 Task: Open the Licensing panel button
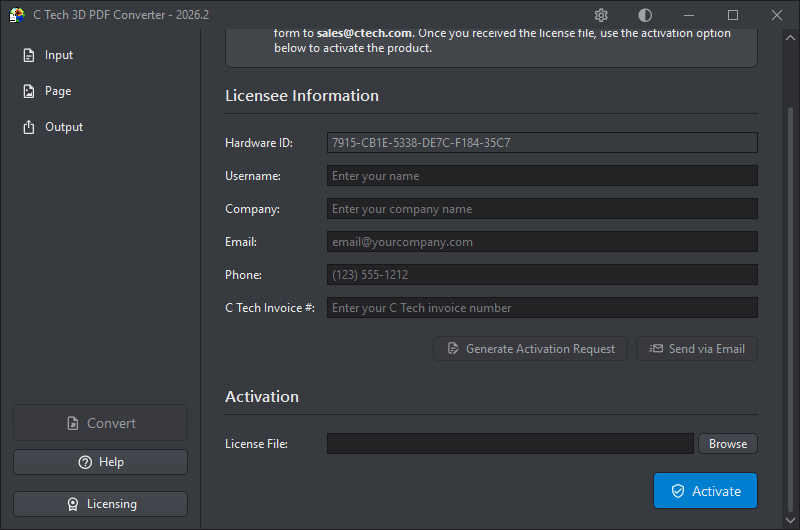[101, 504]
